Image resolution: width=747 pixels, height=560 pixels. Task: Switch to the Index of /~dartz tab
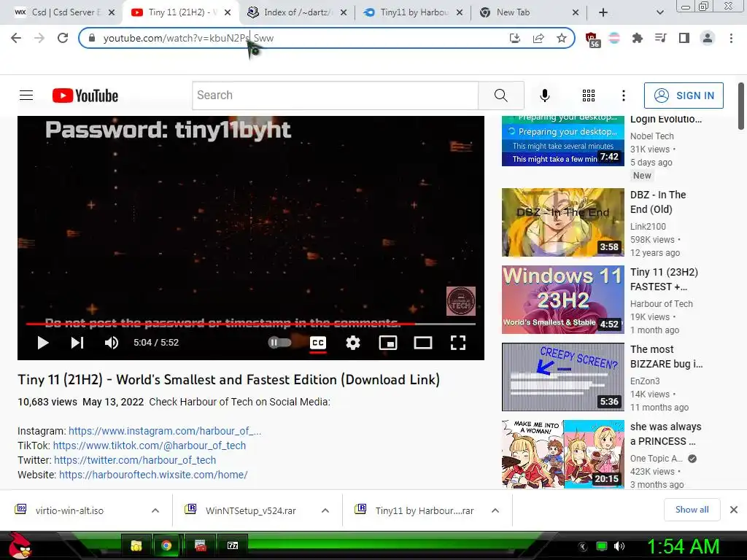296,12
